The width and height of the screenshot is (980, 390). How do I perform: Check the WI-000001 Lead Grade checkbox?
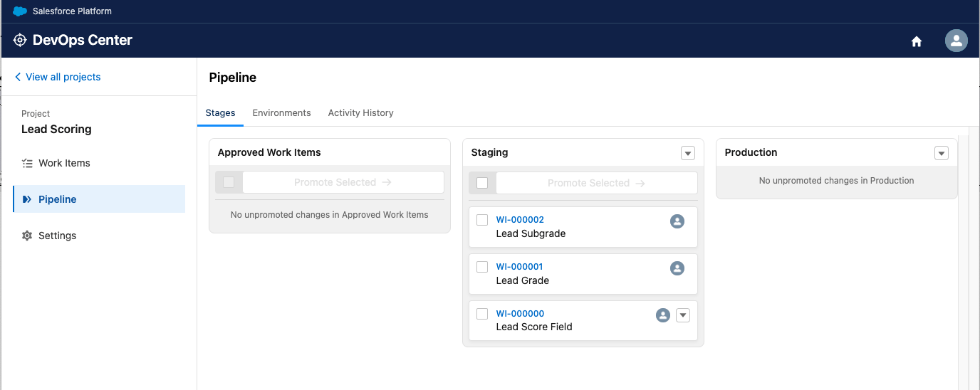click(x=482, y=267)
